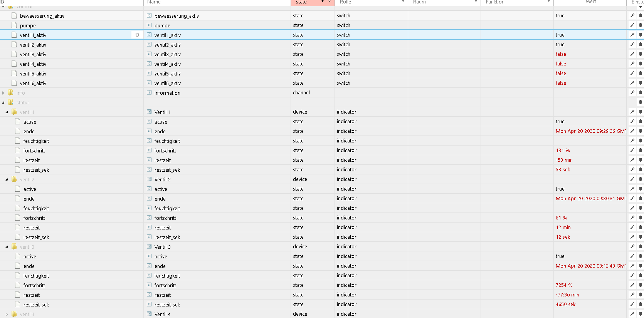Edit the Ventil 2 device
The width and height of the screenshot is (644, 318).
point(632,179)
